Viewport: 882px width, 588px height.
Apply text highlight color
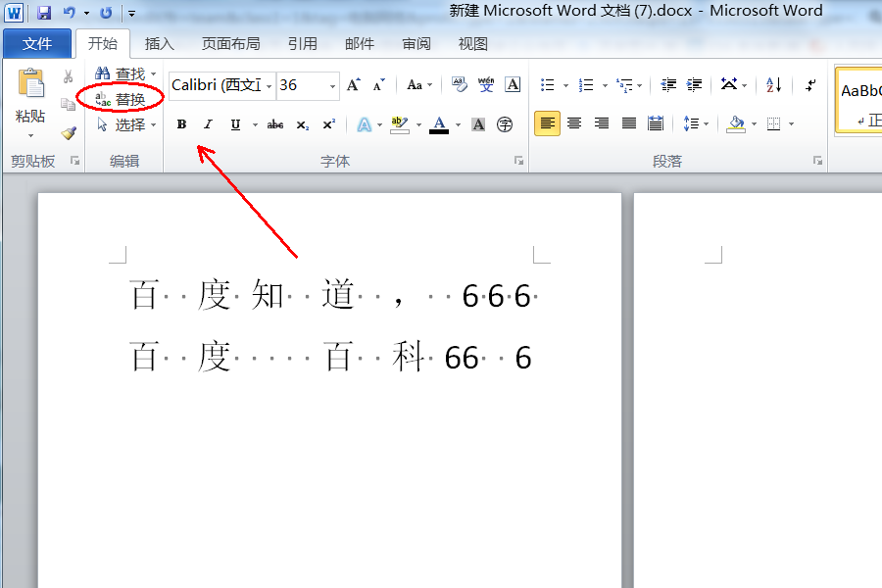400,124
